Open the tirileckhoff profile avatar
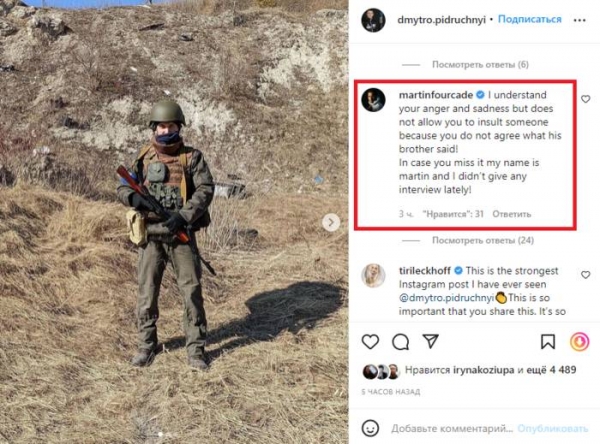This screenshot has width=600, height=444. [372, 276]
